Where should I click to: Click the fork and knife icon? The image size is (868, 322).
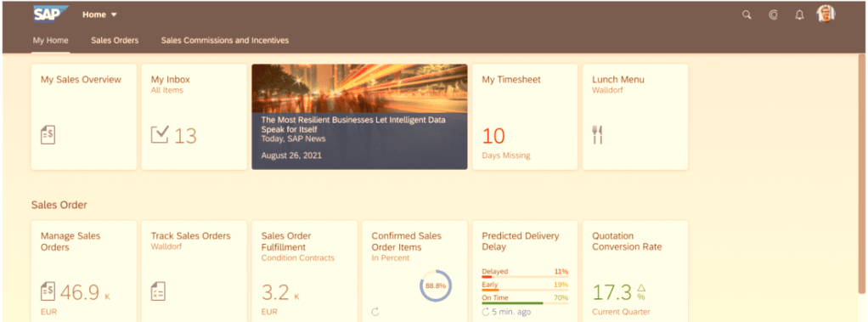[x=597, y=135]
